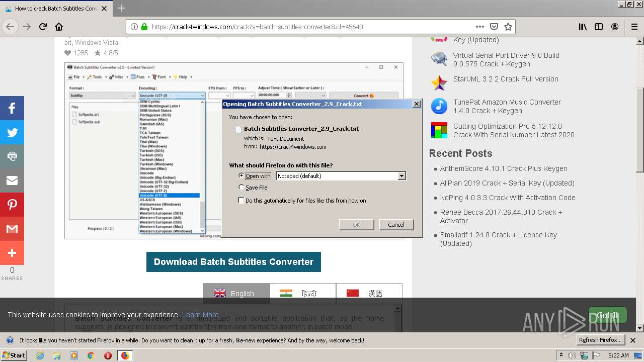Viewport: 644px width, 362px height.
Task: Click the StarUML star thumbnail
Action: coord(439,83)
